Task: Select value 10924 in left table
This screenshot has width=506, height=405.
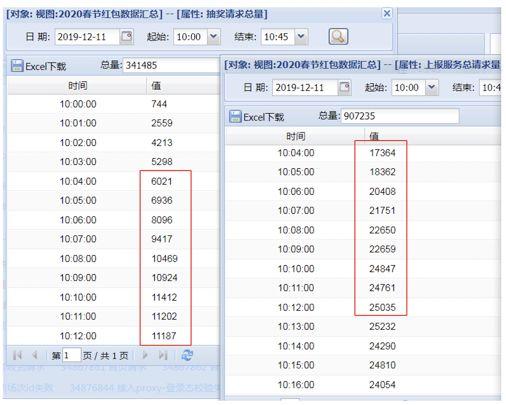Action: [x=165, y=278]
